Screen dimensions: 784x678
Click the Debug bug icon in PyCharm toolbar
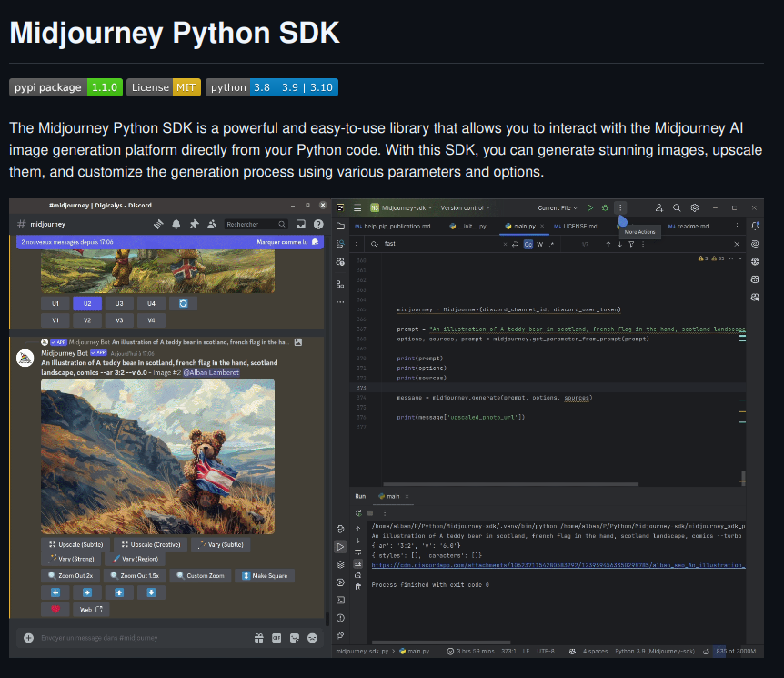[605, 208]
